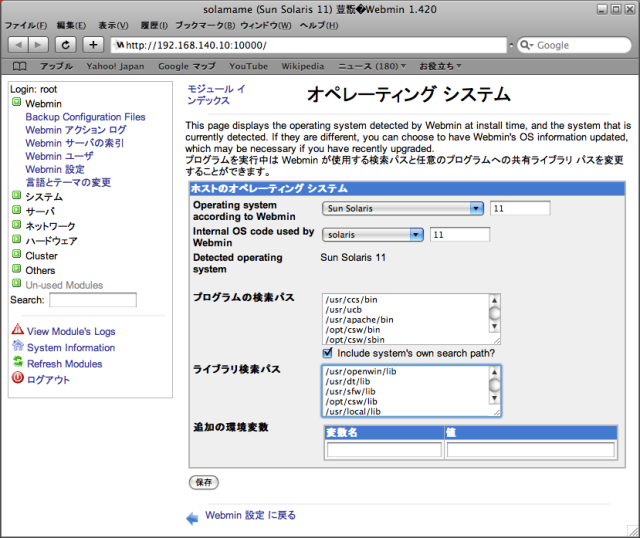The width and height of the screenshot is (640, 538).
Task: Click the empty 値 value field
Action: 531,450
